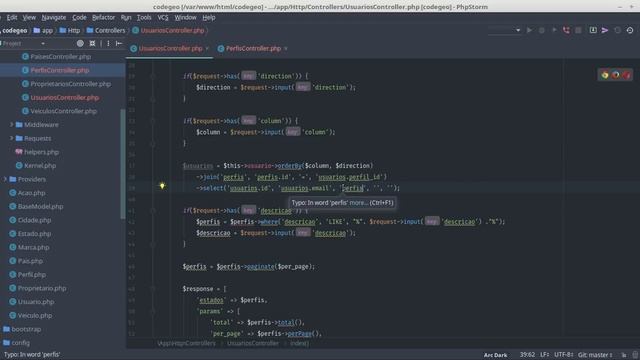Open the VCS menu
Image resolution: width=640 pixels, height=360 pixels.
point(163,18)
